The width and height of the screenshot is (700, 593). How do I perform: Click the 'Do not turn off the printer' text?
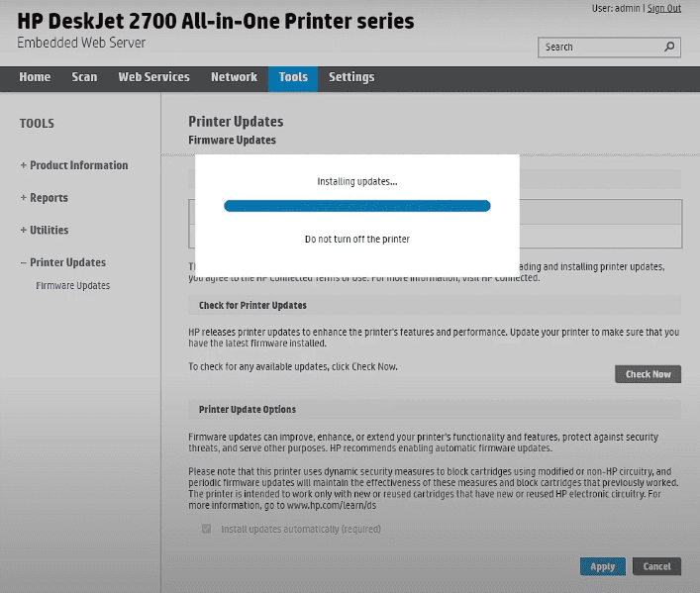[357, 240]
